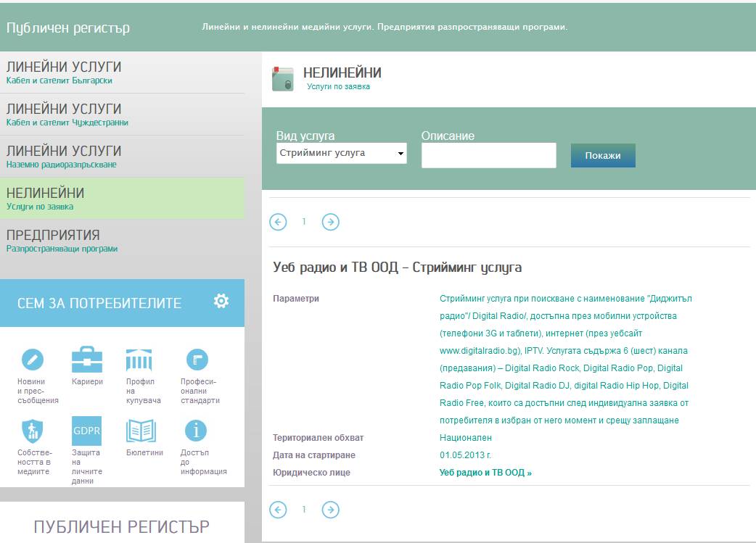The image size is (756, 543).
Task: Click the Бюлетини text label
Action: 144,452
